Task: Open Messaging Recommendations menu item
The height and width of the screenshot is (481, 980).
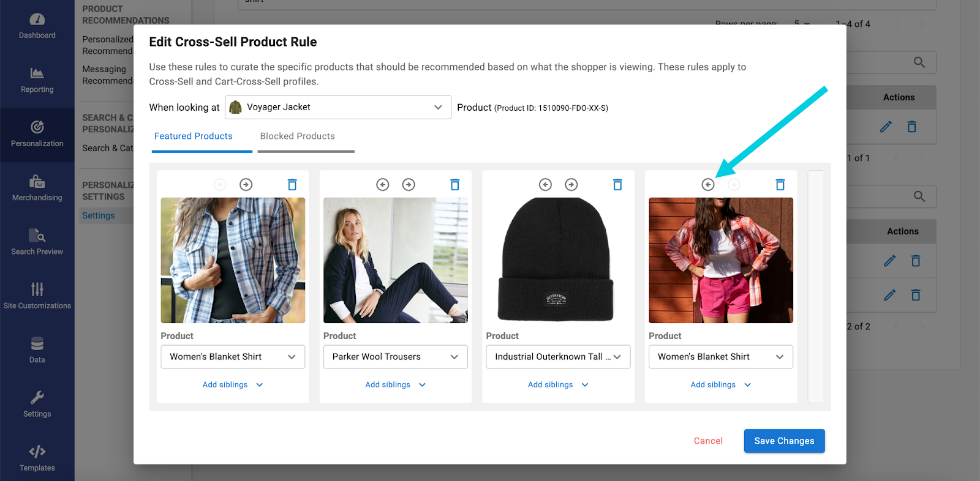Action: (108, 75)
